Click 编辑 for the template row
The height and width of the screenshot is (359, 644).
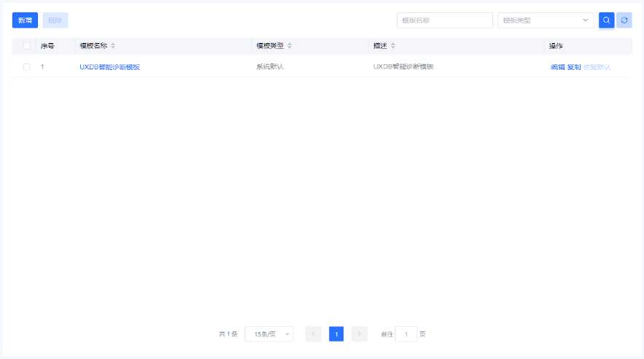coord(557,67)
